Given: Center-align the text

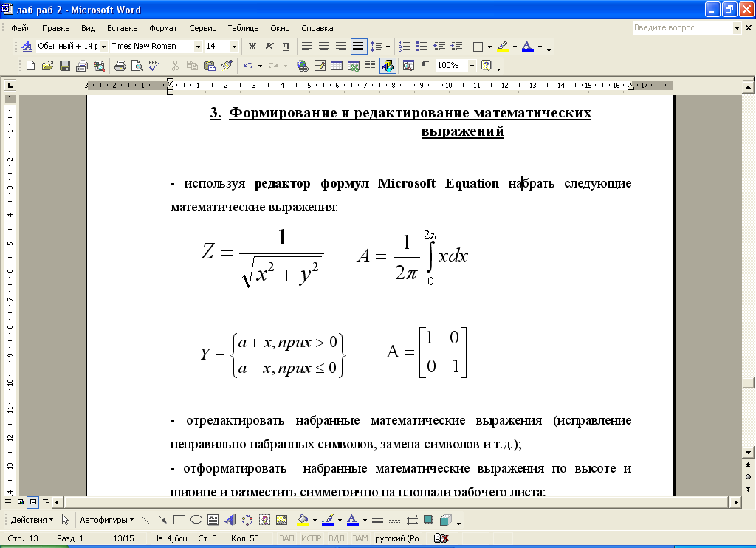Looking at the screenshot, I should coord(324,47).
